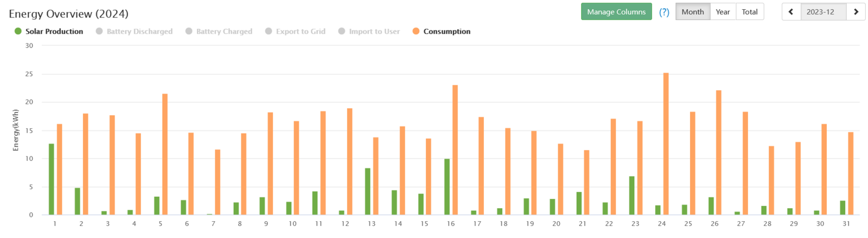Enable Battery Discharged series in legend
Screen dimensions: 868x238
pyautogui.click(x=134, y=32)
